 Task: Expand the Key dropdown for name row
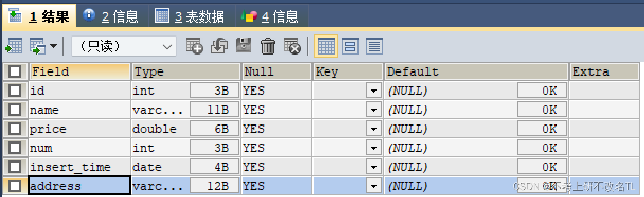[374, 110]
